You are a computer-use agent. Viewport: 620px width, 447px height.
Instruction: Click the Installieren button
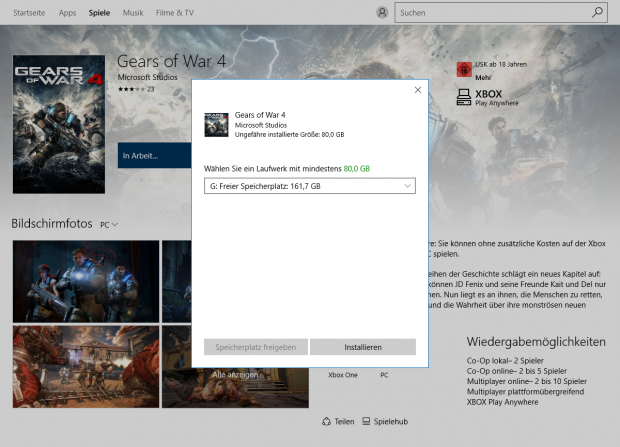pos(363,347)
